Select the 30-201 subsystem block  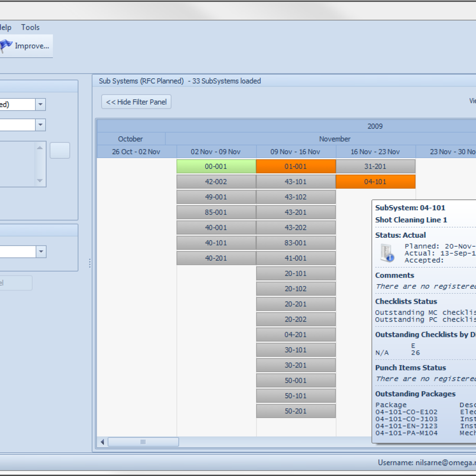(296, 365)
